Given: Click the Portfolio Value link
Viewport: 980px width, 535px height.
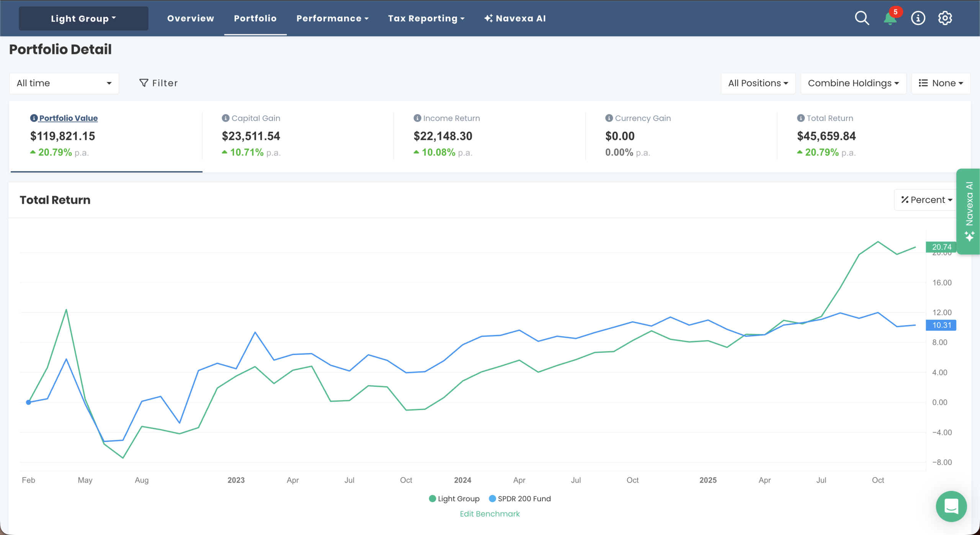Looking at the screenshot, I should (x=68, y=118).
